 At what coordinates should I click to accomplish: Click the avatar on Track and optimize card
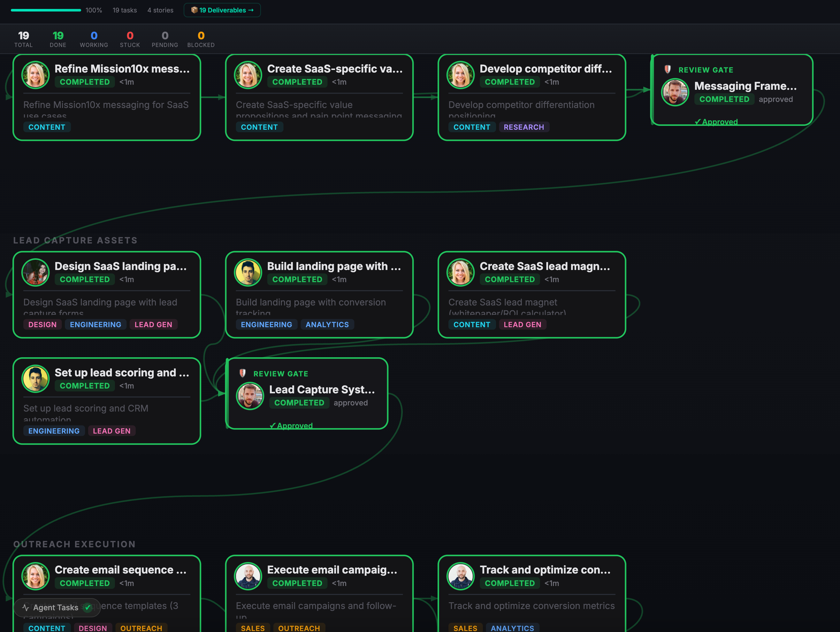pos(461,576)
